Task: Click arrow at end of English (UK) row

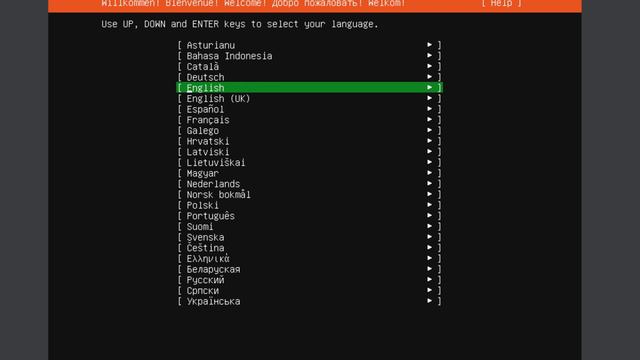Action: tap(429, 98)
